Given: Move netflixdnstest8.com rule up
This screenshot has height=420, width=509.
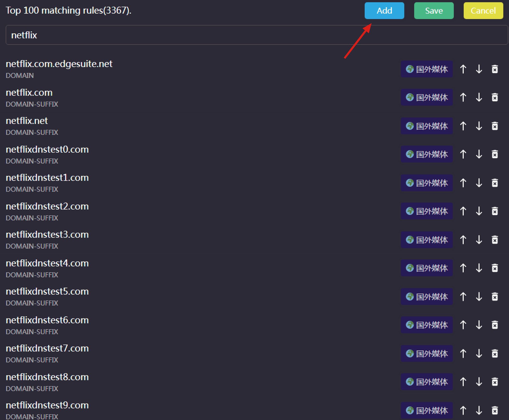Looking at the screenshot, I should pyautogui.click(x=463, y=382).
